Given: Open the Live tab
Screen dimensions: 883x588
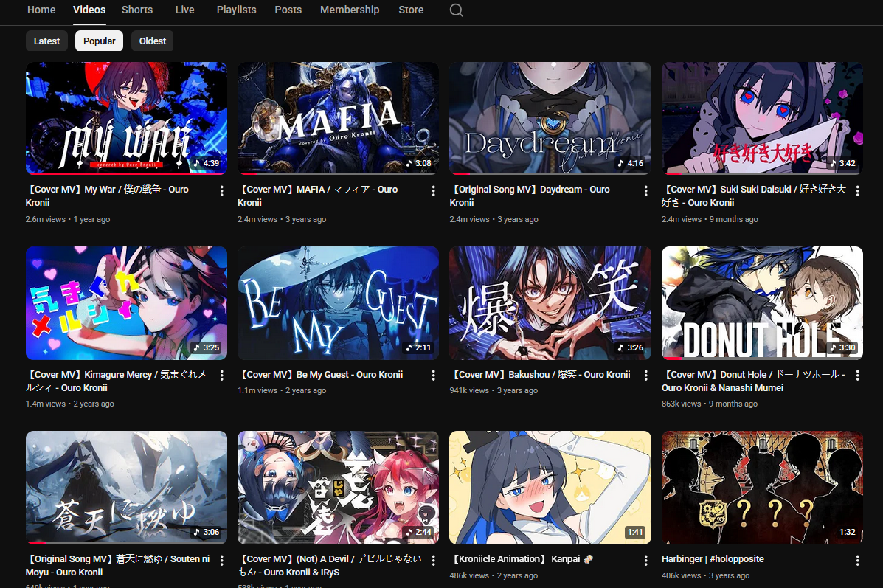Looking at the screenshot, I should pos(184,10).
